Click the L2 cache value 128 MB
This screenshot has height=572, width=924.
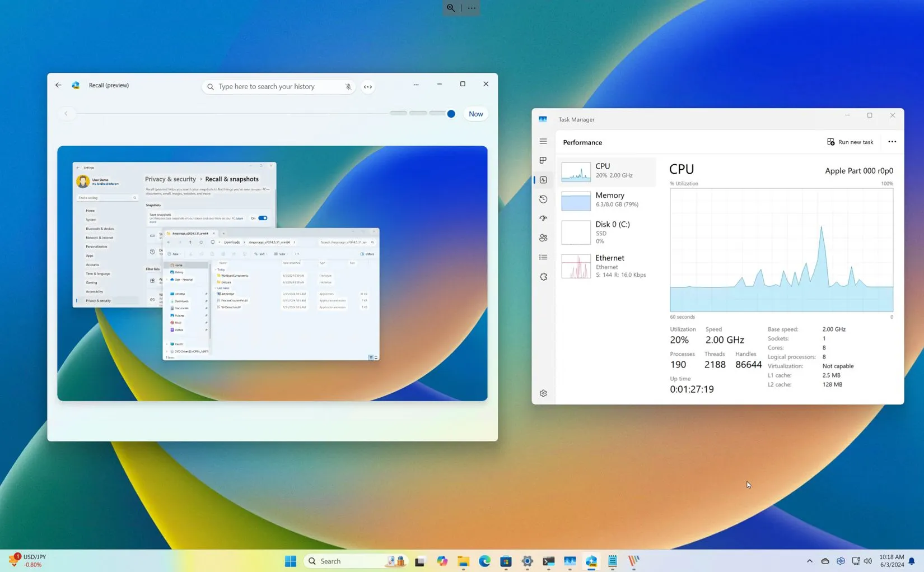click(x=832, y=385)
